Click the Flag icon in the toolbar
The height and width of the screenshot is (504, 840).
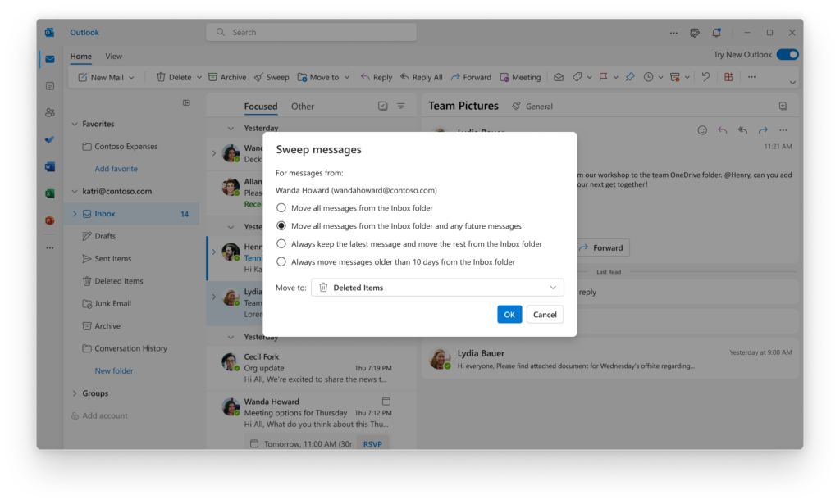pyautogui.click(x=604, y=76)
